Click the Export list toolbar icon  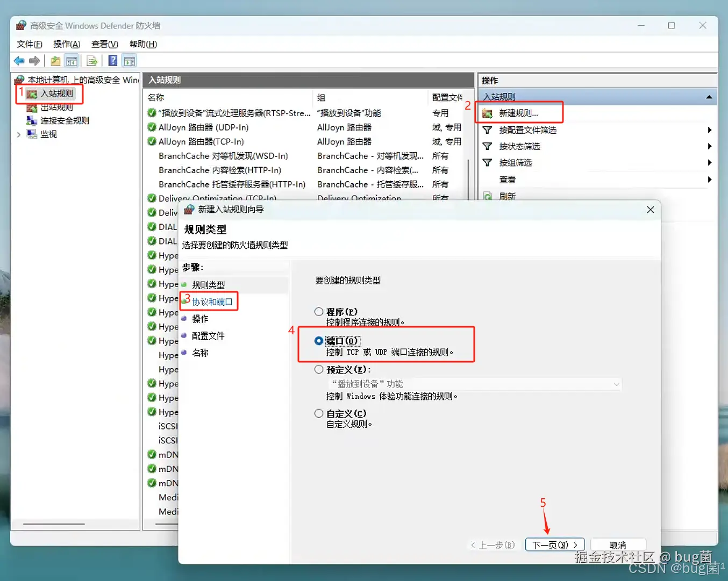click(92, 61)
